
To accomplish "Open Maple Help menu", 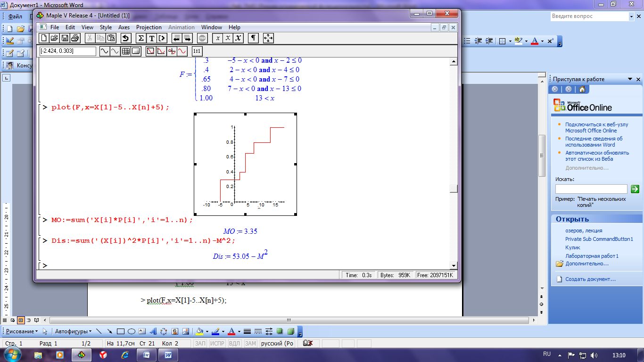I will coord(234,27).
